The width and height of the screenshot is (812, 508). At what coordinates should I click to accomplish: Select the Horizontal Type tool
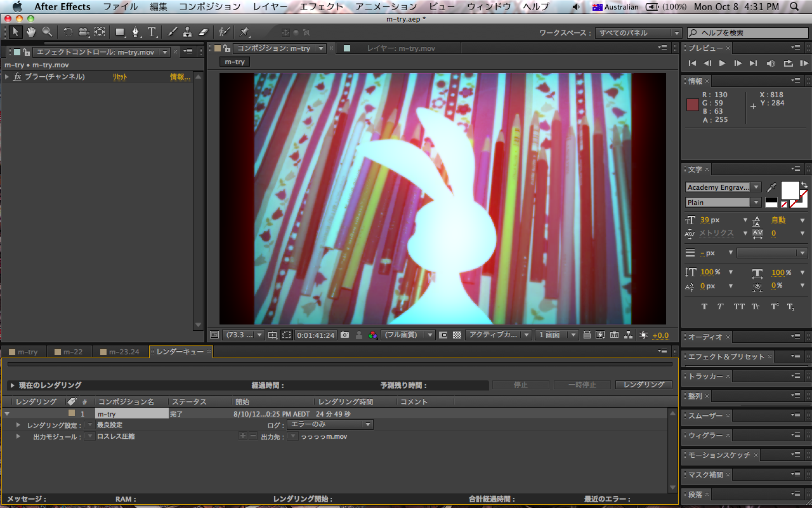[x=152, y=32]
